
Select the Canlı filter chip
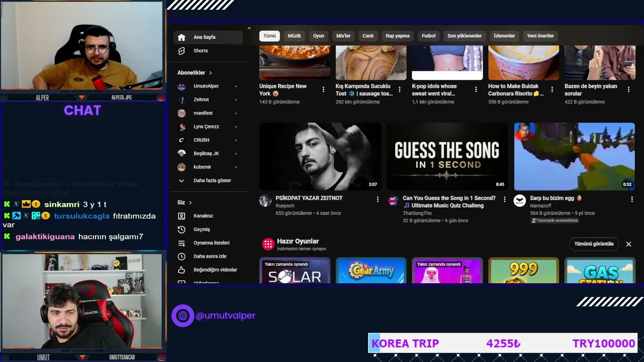[368, 36]
